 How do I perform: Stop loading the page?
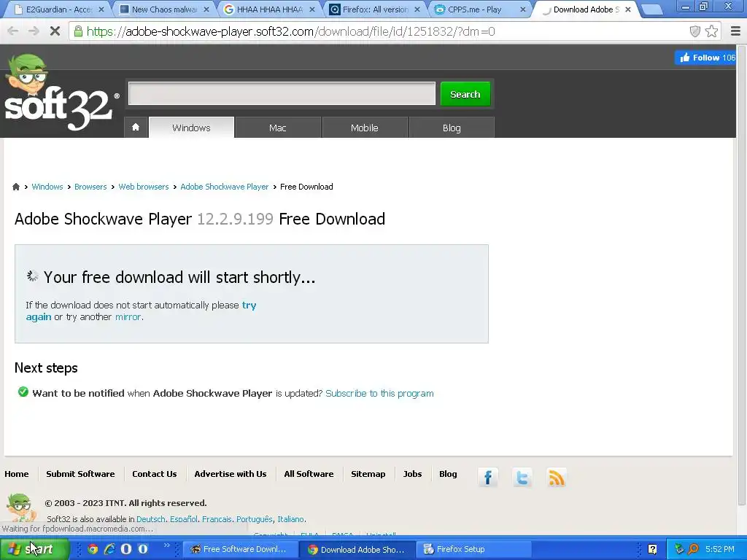(x=55, y=31)
